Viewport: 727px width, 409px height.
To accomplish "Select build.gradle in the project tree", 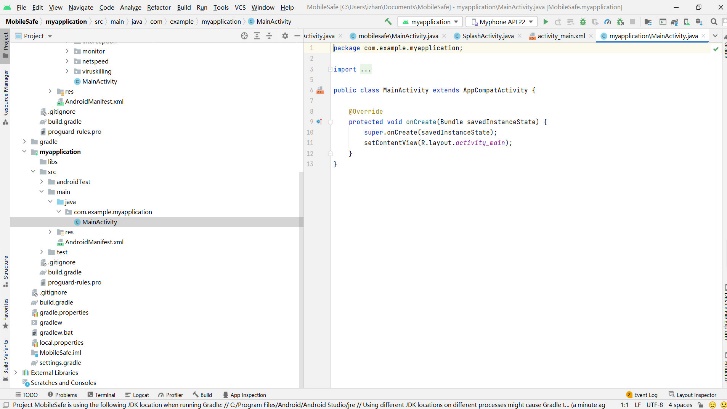I will (55, 302).
